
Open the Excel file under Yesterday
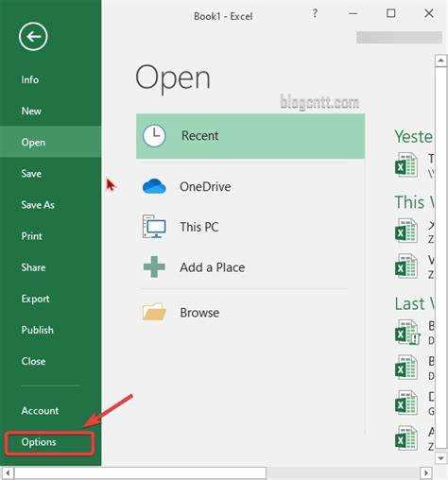coord(406,165)
